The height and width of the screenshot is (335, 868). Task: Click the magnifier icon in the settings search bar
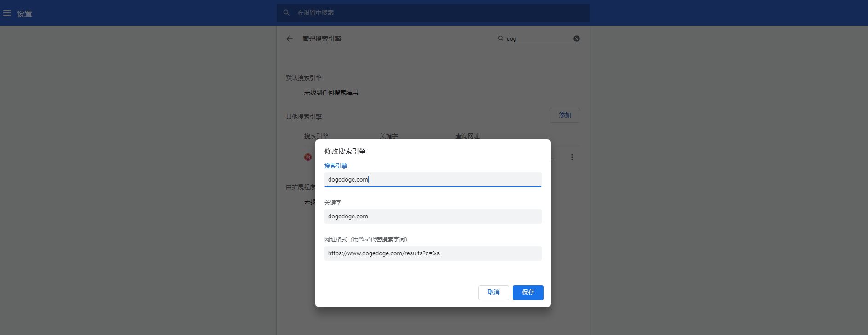286,13
